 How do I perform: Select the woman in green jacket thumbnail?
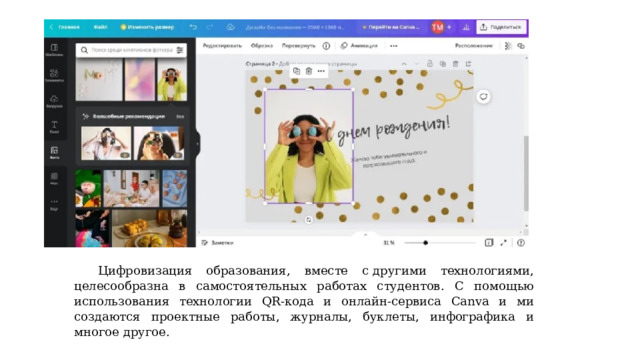point(172,80)
